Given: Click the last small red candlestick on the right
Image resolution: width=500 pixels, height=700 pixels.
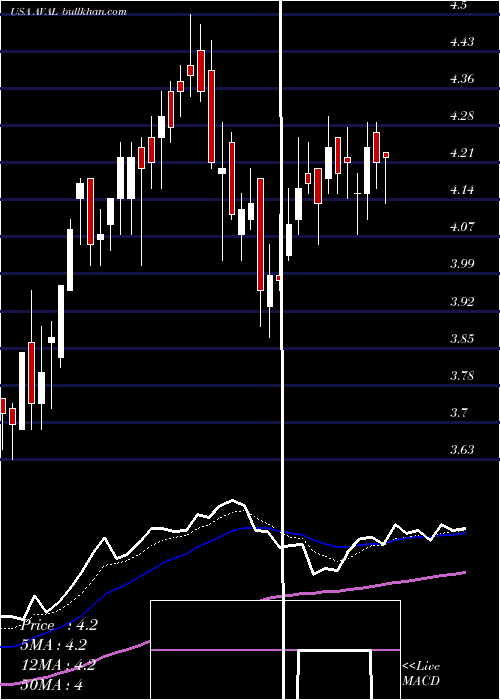Looking at the screenshot, I should point(386,155).
